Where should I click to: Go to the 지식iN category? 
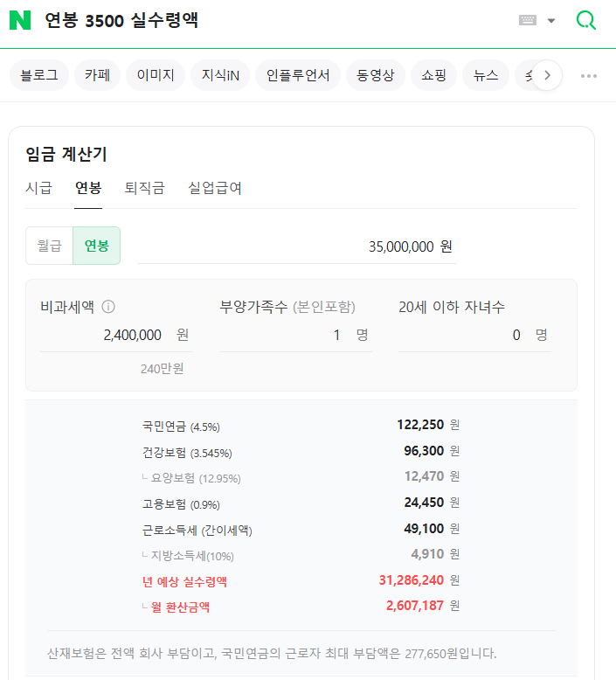220,76
